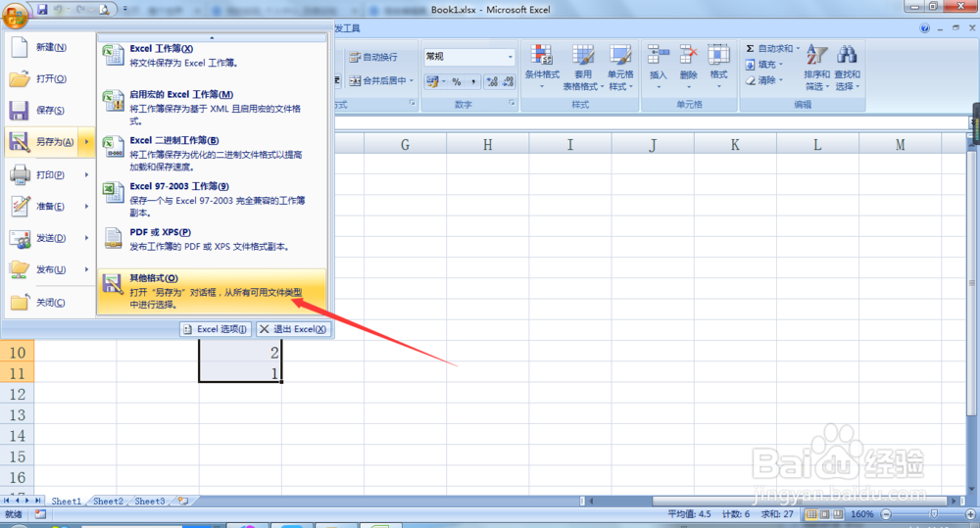Select row 12 header
The height and width of the screenshot is (528, 980).
[x=17, y=394]
